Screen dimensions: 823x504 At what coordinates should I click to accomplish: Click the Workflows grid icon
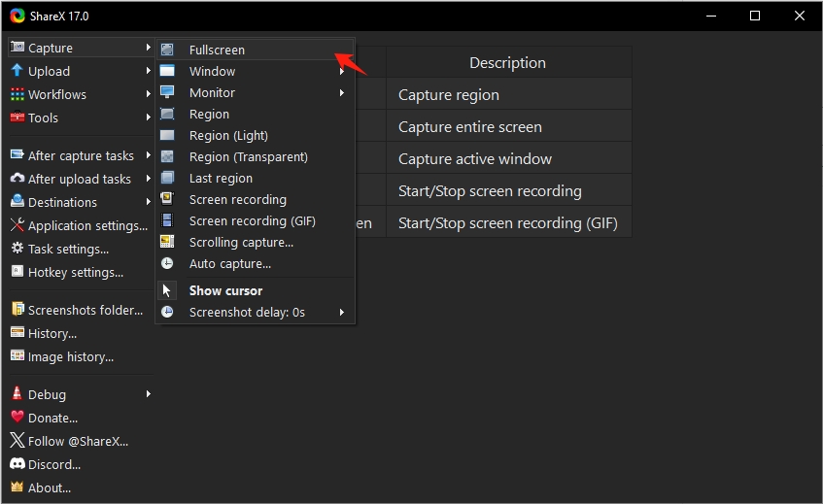[17, 94]
